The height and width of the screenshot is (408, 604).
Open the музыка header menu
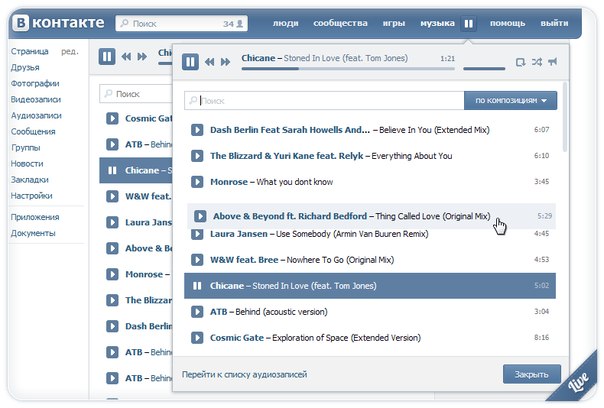437,24
